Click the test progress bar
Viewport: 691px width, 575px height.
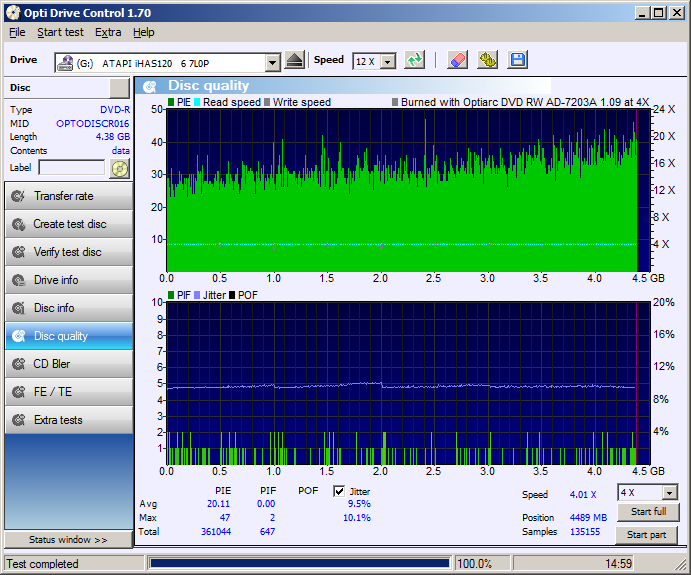pyautogui.click(x=299, y=563)
